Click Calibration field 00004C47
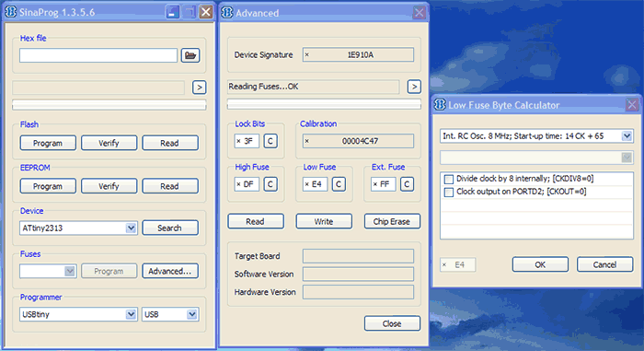This screenshot has width=644, height=351. [x=358, y=141]
